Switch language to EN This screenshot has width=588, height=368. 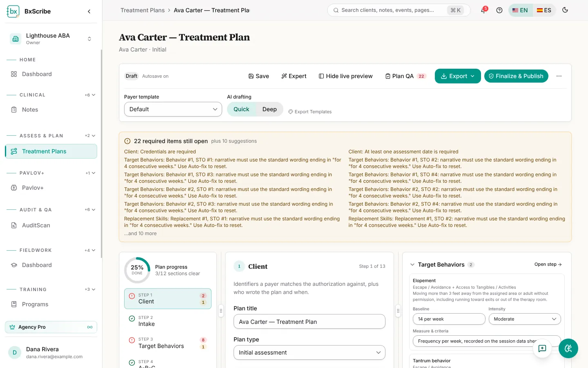[x=520, y=10]
